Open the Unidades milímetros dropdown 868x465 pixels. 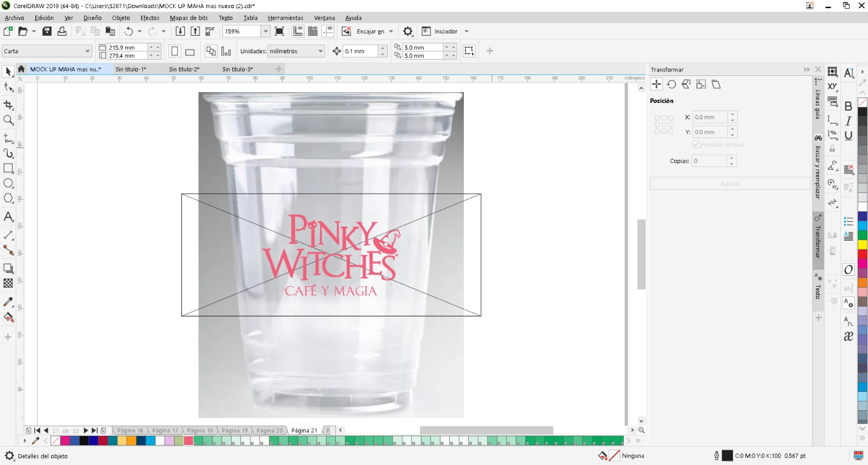[320, 51]
